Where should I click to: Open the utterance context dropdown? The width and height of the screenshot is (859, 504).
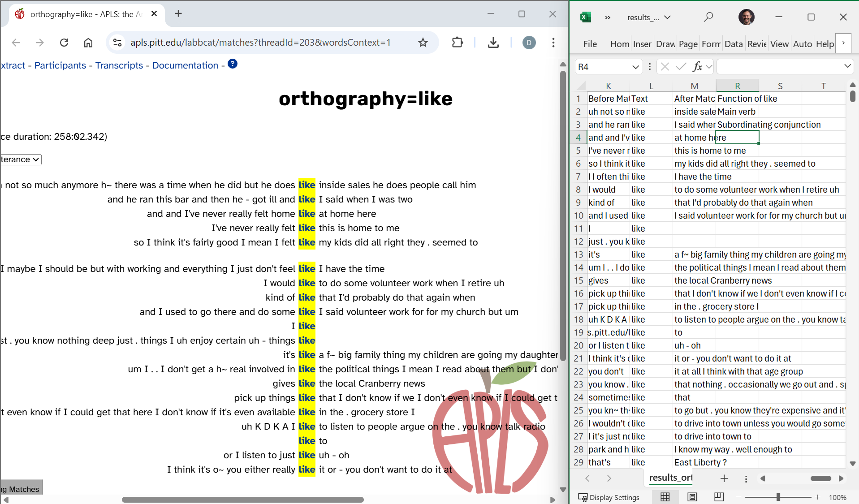click(21, 159)
